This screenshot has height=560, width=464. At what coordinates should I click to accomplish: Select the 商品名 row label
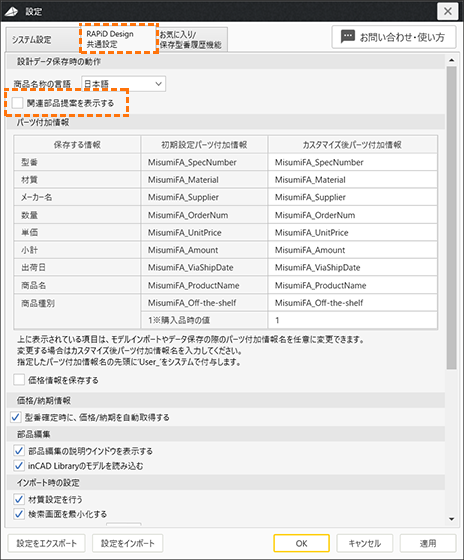coord(77,285)
